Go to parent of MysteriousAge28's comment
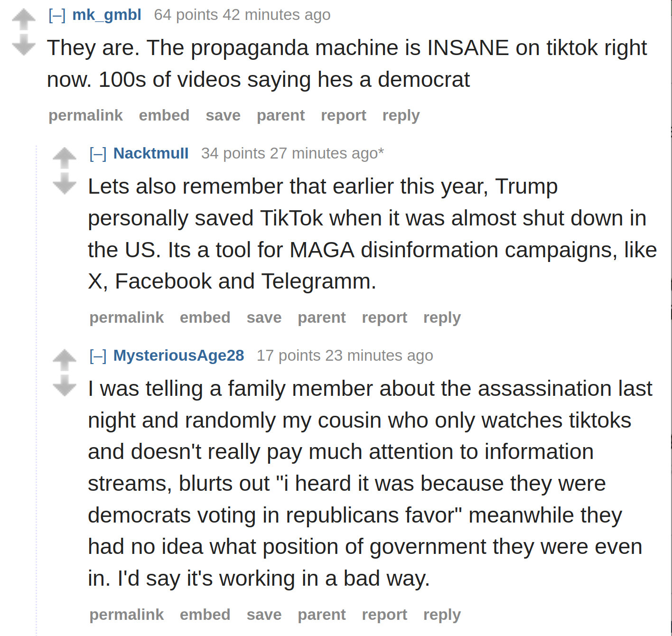672x636 pixels. tap(322, 615)
